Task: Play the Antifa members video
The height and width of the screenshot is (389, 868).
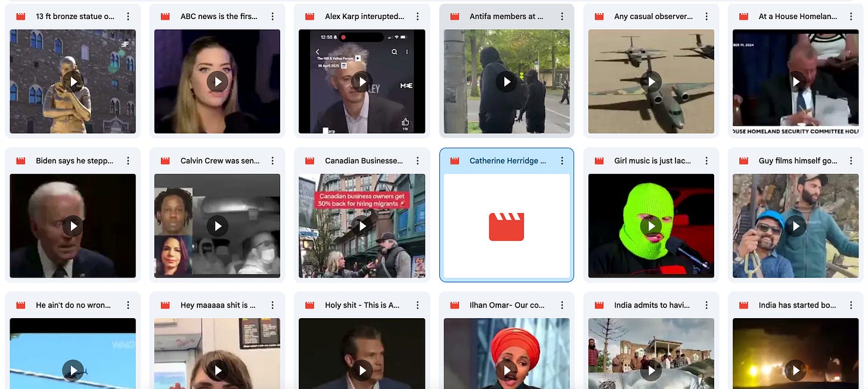Action: (x=507, y=82)
